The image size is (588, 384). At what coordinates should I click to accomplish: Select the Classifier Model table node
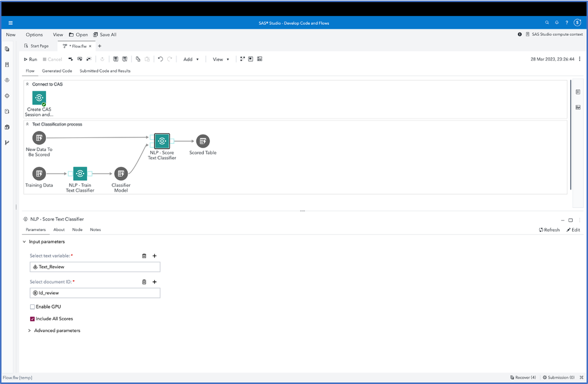click(121, 173)
